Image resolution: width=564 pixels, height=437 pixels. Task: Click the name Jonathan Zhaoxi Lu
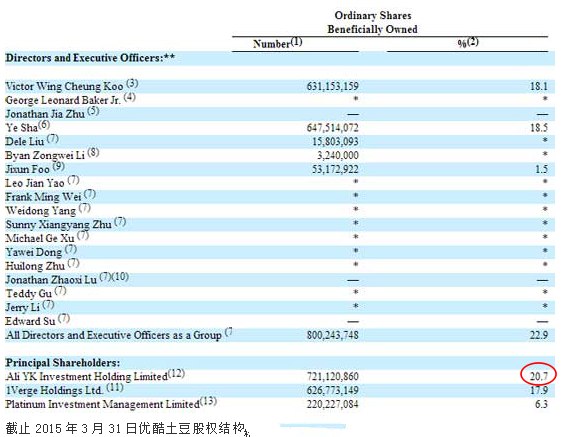(51, 280)
